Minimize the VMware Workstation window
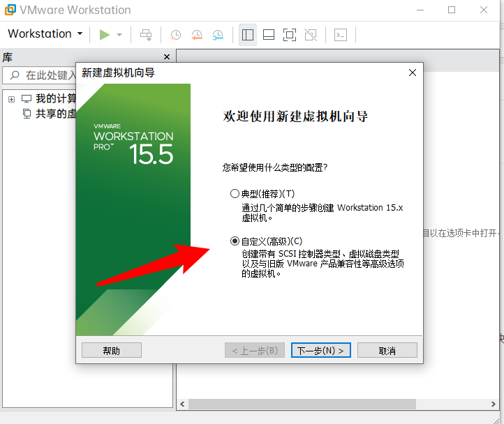Viewport: 504px width, 424px height. (x=420, y=10)
